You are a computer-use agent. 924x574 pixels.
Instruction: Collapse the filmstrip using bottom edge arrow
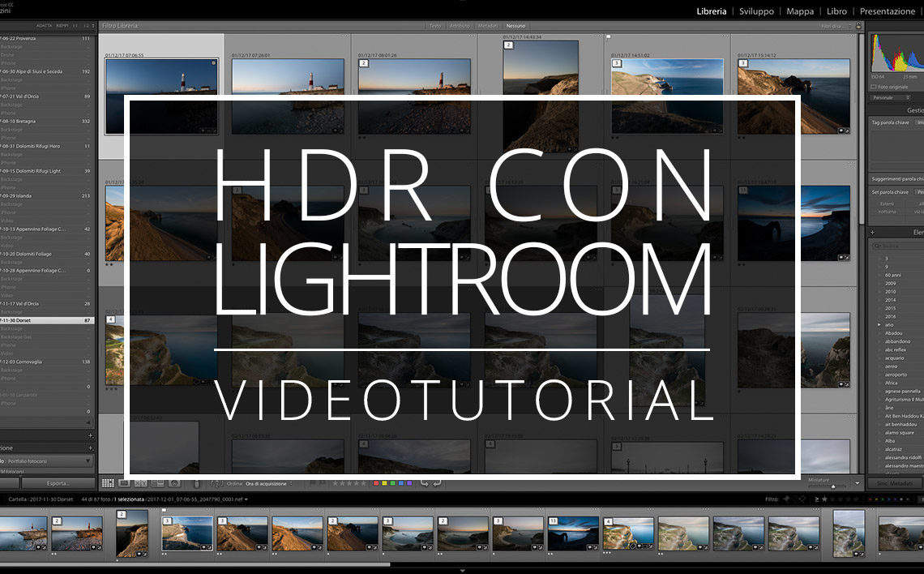click(462, 571)
